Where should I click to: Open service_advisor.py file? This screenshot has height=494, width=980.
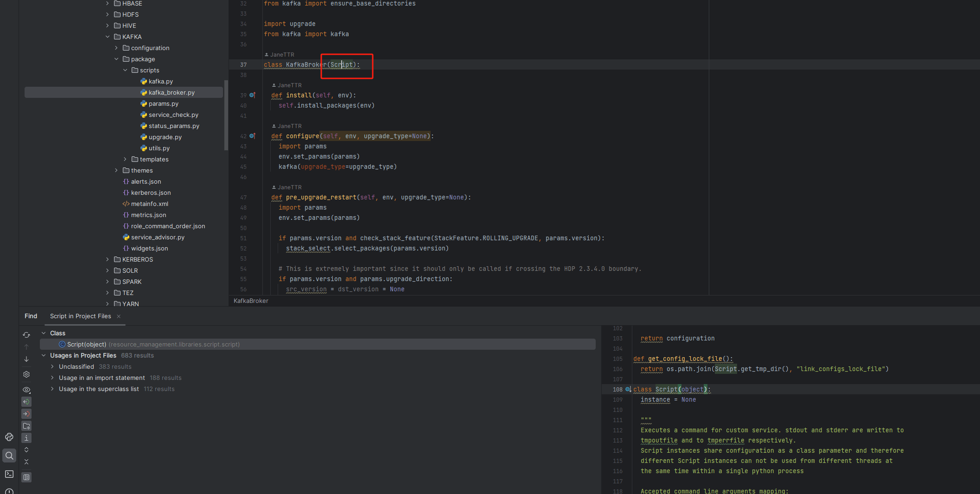coord(153,237)
